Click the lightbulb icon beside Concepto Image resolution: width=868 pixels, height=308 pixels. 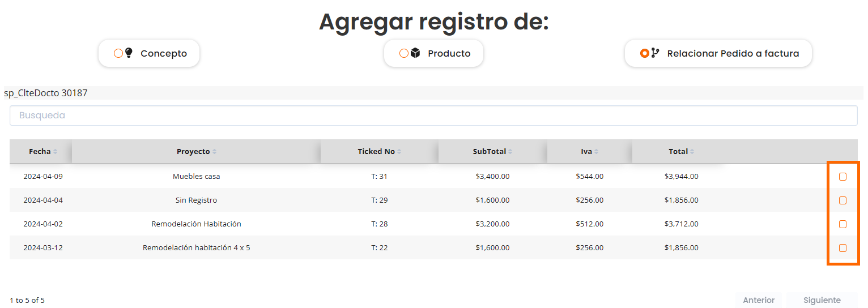pos(129,53)
